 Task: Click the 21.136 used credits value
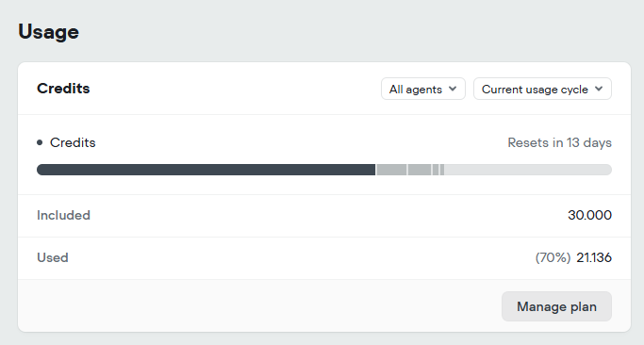594,257
